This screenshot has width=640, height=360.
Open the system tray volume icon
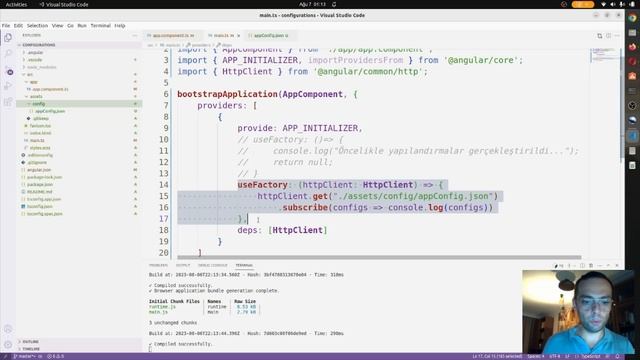coord(612,4)
